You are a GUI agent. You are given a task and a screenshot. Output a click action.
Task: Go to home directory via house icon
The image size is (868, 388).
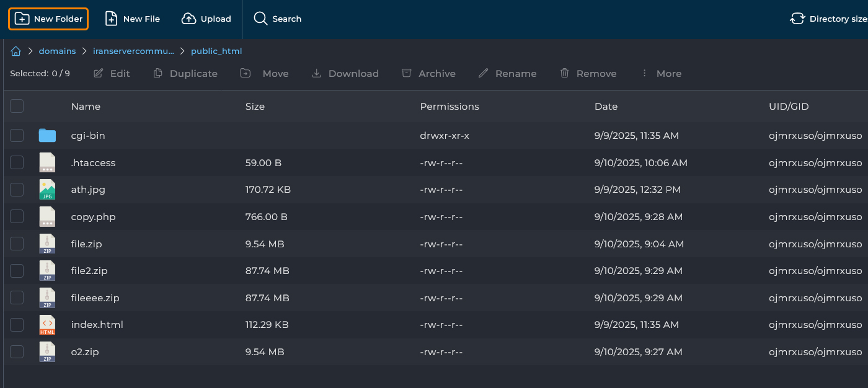click(x=16, y=51)
